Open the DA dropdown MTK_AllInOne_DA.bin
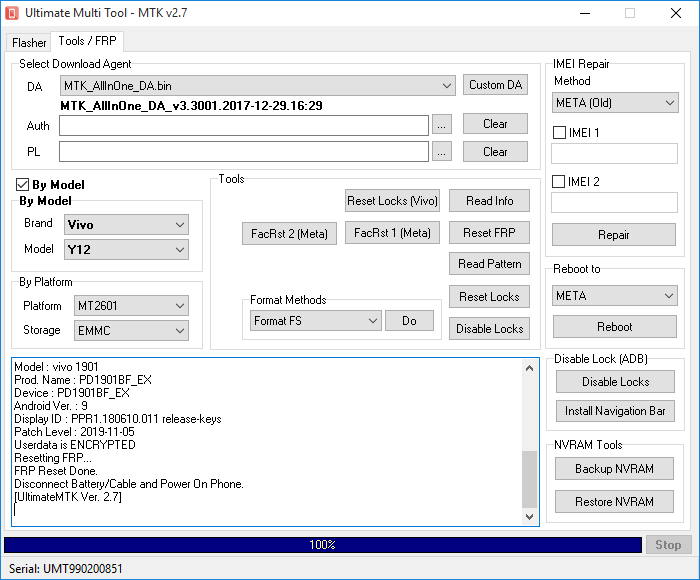 pyautogui.click(x=258, y=86)
